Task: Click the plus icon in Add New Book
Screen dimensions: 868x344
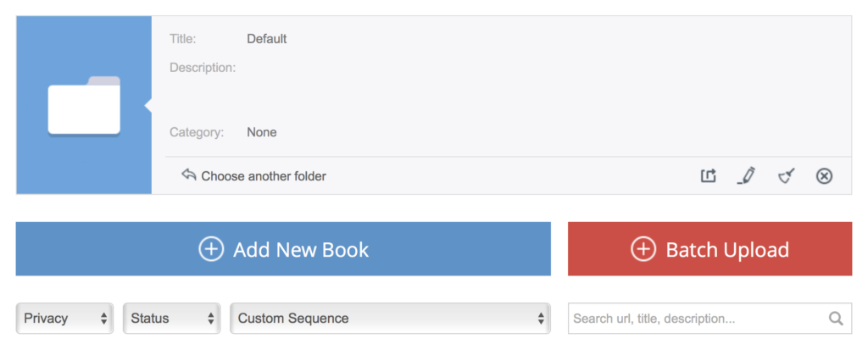Action: 211,249
